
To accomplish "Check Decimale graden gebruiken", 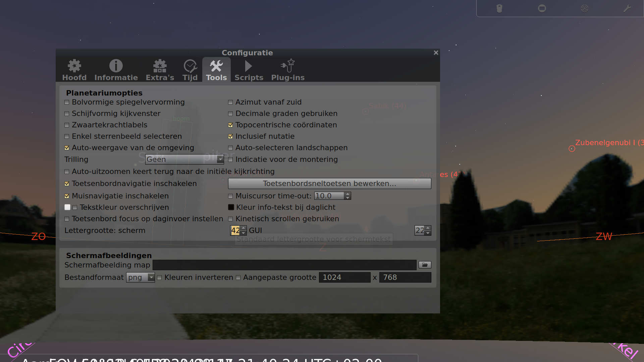I will (x=230, y=114).
